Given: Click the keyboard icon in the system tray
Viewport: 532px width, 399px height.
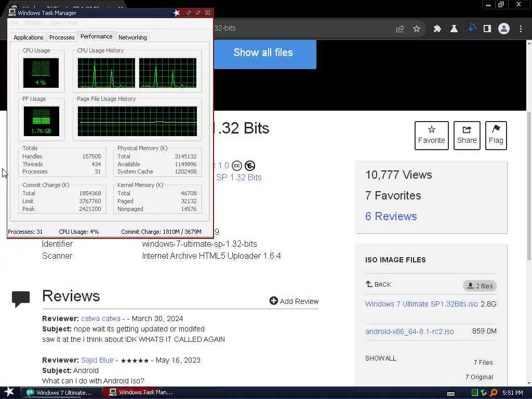Looking at the screenshot, I should click(451, 394).
